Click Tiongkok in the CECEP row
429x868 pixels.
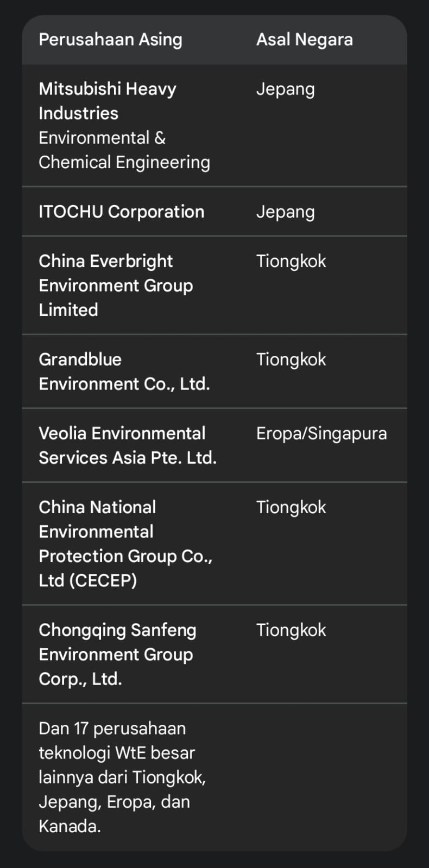click(x=291, y=507)
